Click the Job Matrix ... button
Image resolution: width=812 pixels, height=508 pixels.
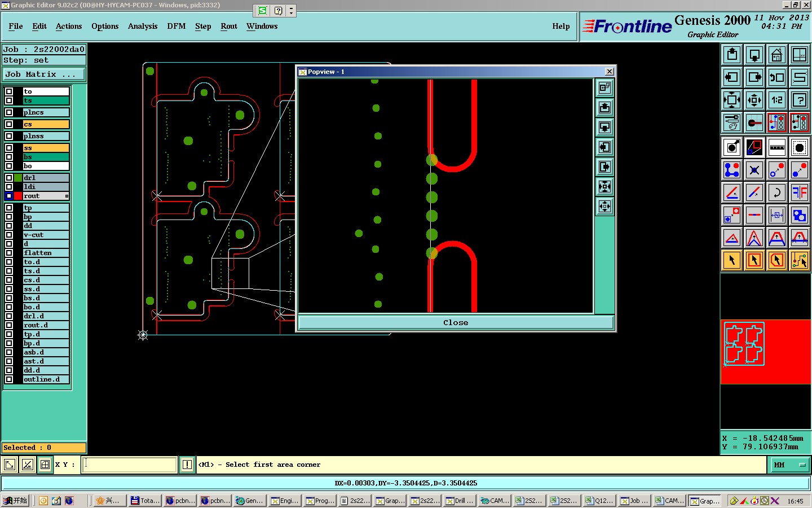44,75
